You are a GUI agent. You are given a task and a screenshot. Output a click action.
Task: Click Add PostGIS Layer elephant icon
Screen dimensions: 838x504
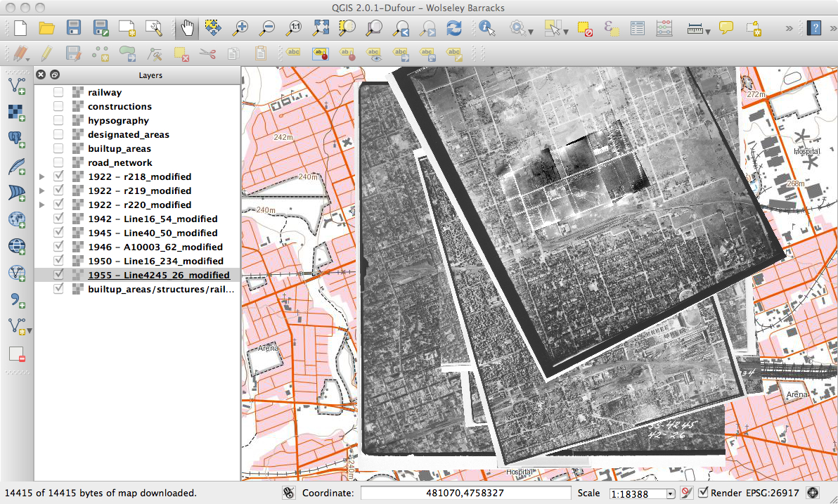click(x=16, y=138)
